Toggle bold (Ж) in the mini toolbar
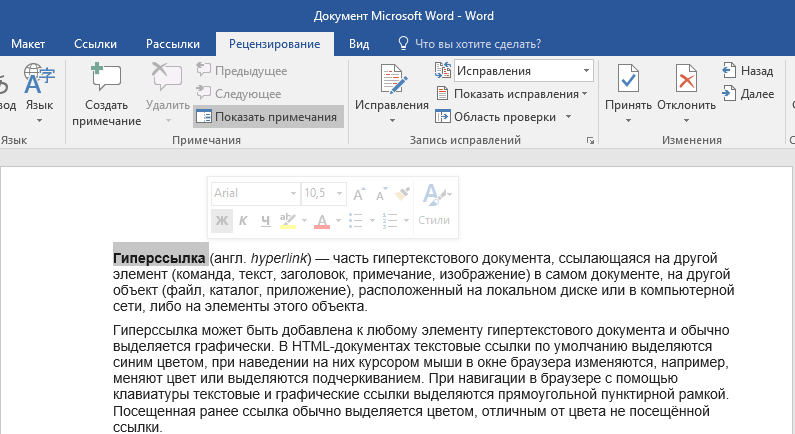The image size is (795, 434). coord(222,220)
